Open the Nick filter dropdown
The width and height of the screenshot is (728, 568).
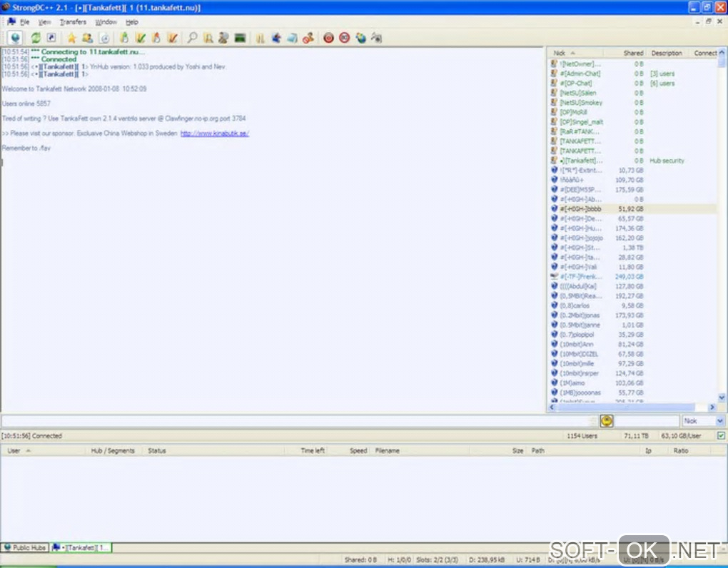coord(719,421)
